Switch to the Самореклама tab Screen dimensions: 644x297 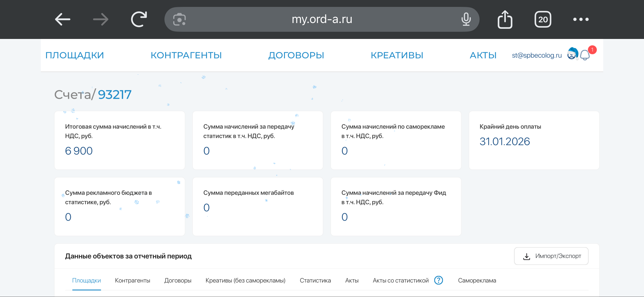pyautogui.click(x=477, y=280)
